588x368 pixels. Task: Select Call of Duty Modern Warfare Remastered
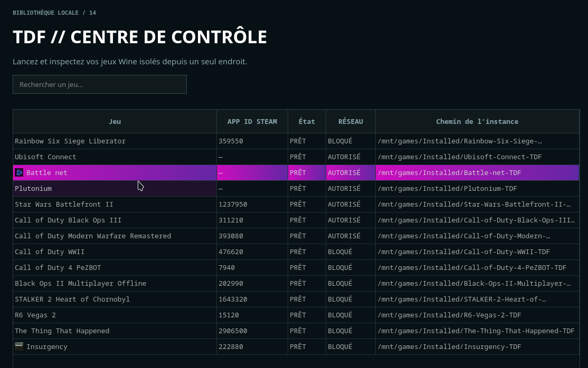coord(92,236)
